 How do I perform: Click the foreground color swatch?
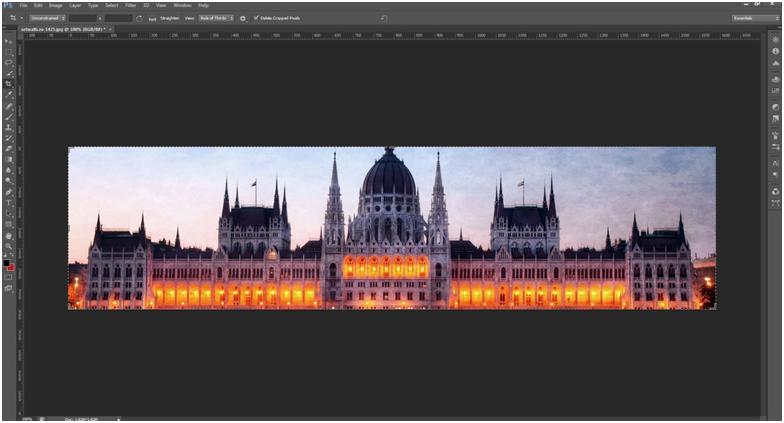(x=6, y=262)
